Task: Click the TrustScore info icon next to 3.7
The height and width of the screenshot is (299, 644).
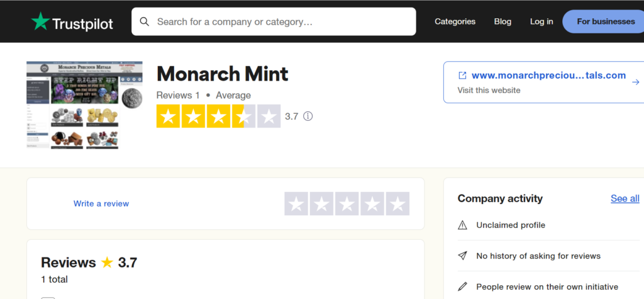Action: 308,116
